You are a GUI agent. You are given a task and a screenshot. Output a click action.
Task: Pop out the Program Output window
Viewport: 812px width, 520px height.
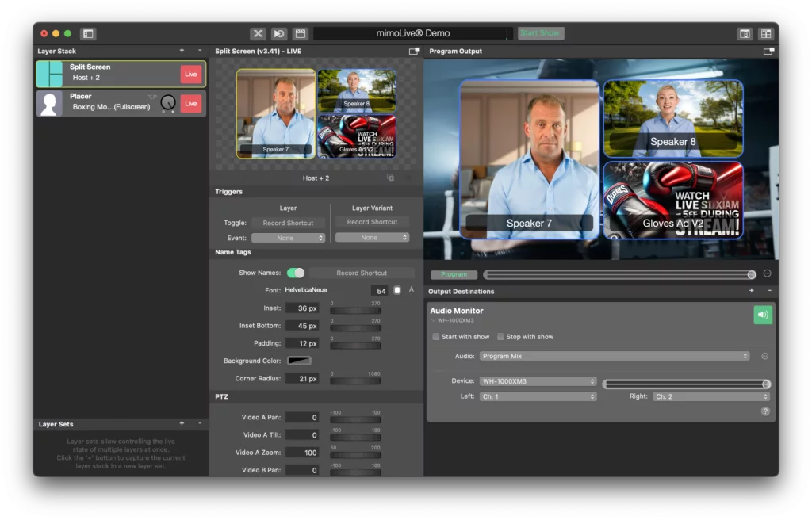pos(768,51)
